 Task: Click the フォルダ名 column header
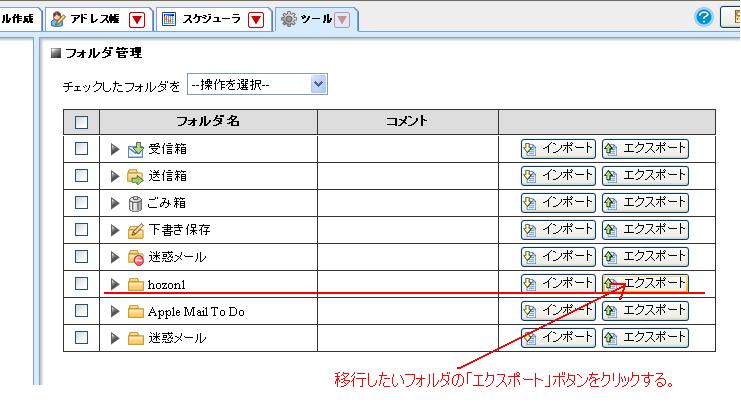(x=208, y=121)
